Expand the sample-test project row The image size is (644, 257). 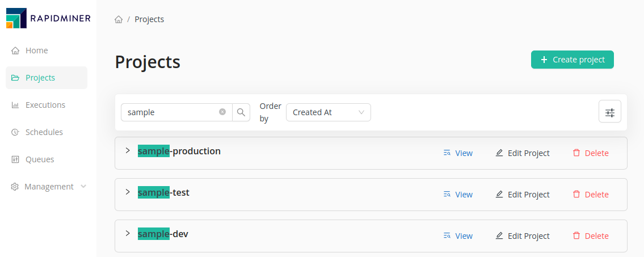point(128,192)
